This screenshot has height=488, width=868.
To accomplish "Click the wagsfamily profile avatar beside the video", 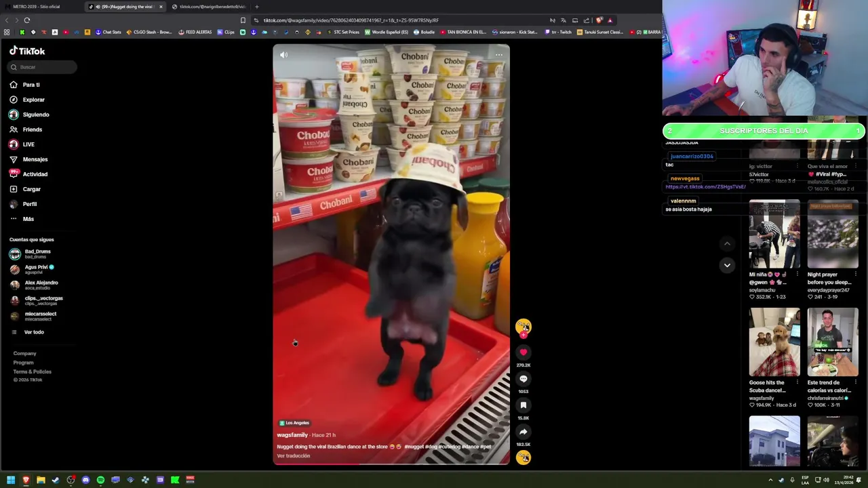I will 523,327.
